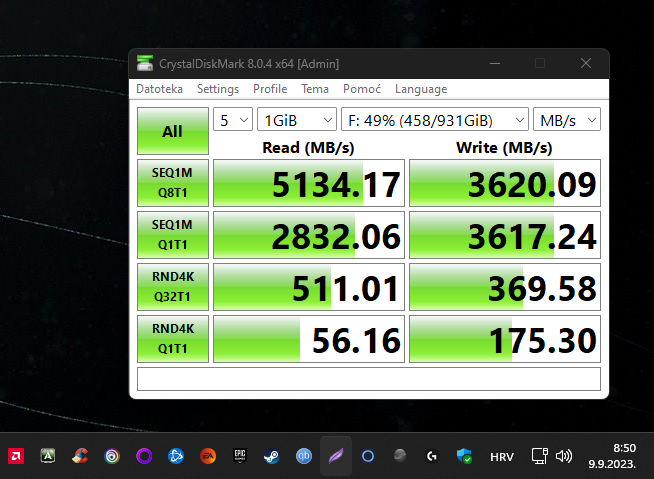Open the Datoteka menu
Viewport: 654px width, 479px height.
pos(159,89)
